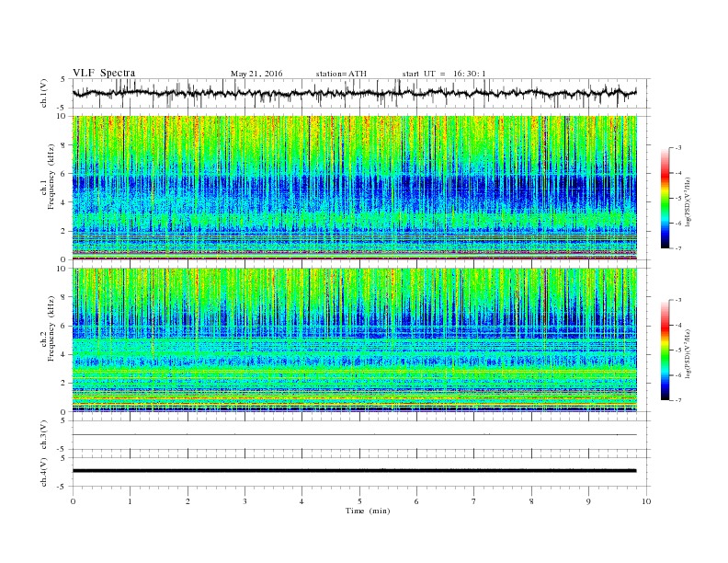728x563 pixels.
Task: Click the "ch.4(V)" axis label
Action: pyautogui.click(x=44, y=472)
